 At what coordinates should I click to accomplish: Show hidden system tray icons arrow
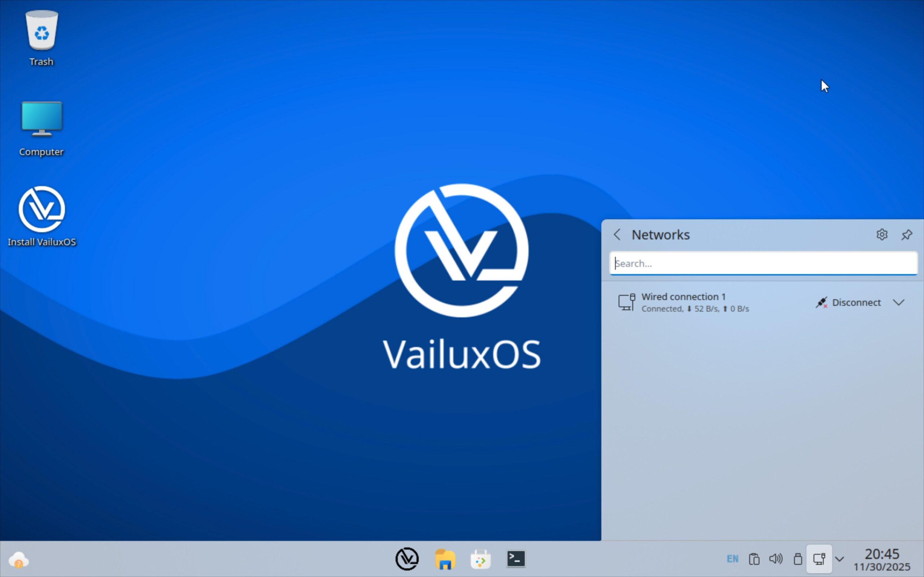pyautogui.click(x=840, y=559)
